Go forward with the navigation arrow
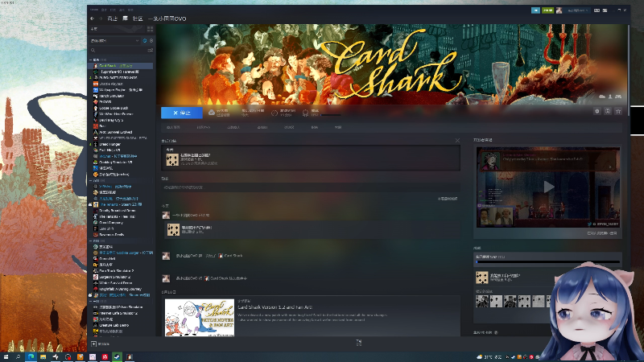This screenshot has height=362, width=644. click(x=100, y=19)
